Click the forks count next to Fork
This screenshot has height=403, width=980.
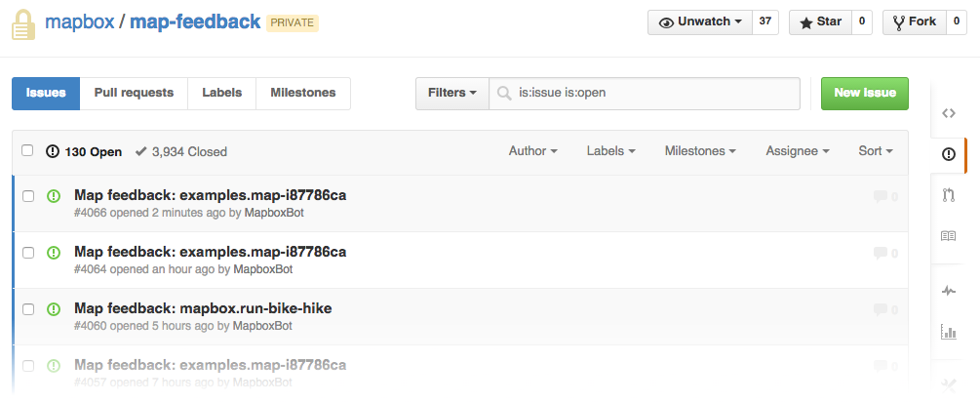[957, 21]
